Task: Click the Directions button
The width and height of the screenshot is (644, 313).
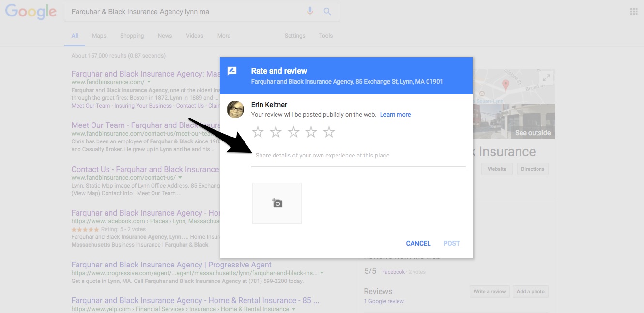Action: tap(533, 169)
